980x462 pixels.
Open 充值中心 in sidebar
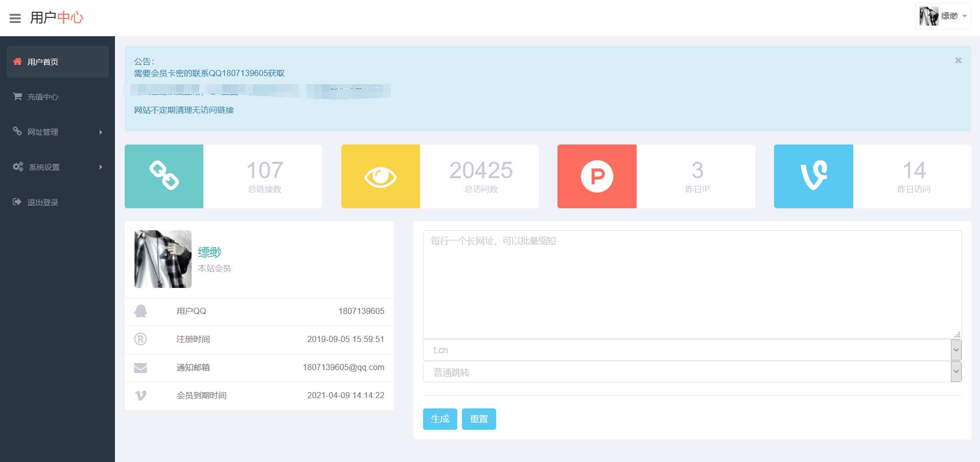tap(58, 96)
